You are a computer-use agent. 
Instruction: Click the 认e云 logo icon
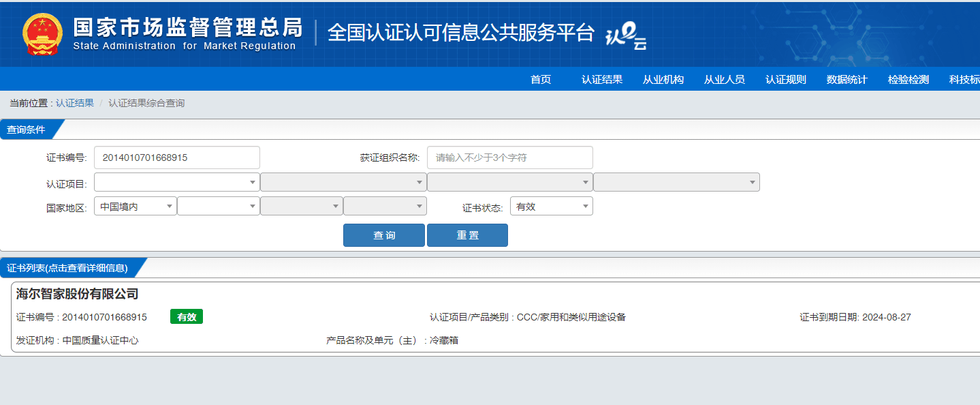(626, 35)
